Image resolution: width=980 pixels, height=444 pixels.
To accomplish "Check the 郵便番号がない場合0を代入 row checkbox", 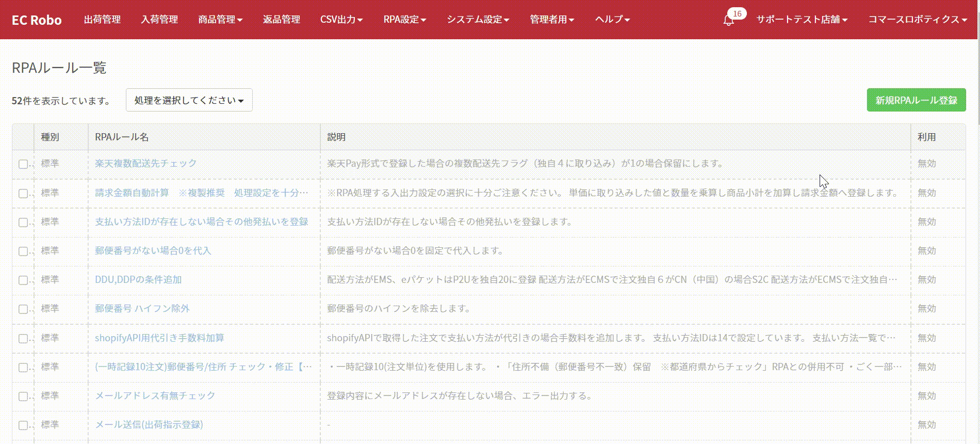I will click(23, 251).
